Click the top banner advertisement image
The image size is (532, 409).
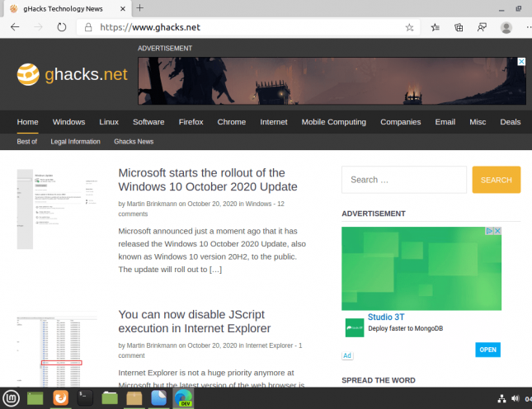click(x=332, y=81)
